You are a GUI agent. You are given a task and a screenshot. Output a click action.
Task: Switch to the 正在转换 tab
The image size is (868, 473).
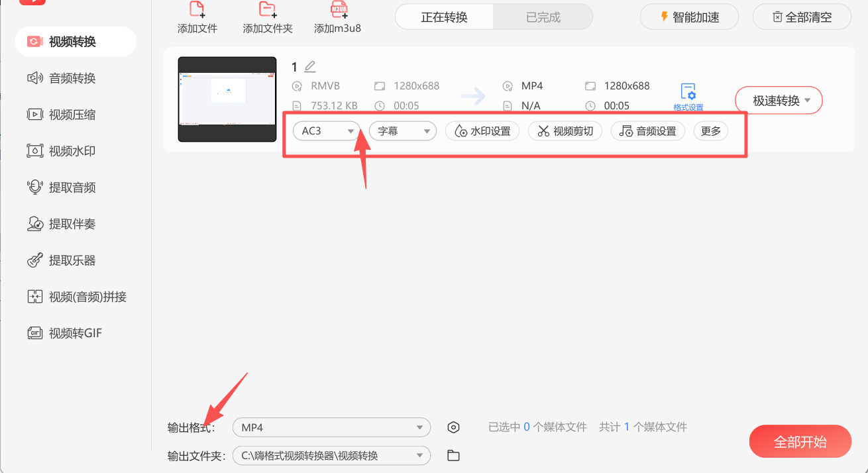(445, 17)
